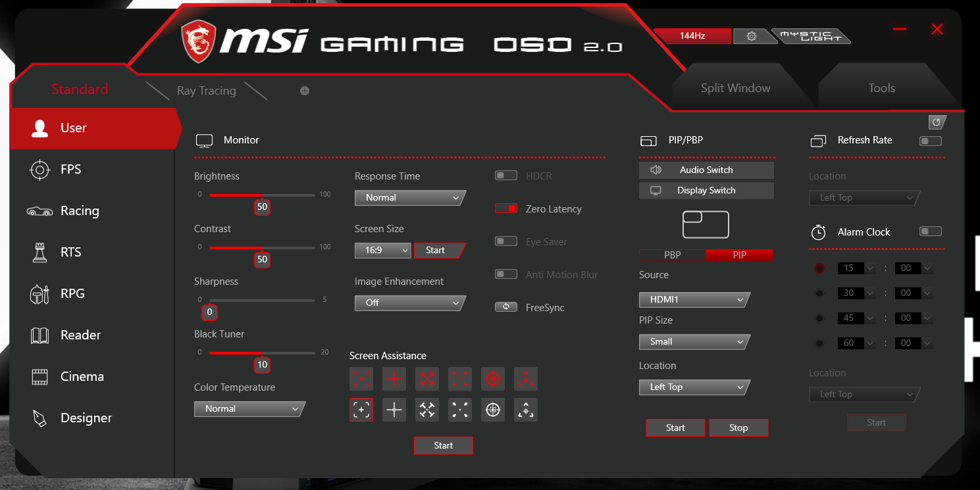Select the red circle scope crosshair
The image size is (980, 490).
(x=493, y=378)
